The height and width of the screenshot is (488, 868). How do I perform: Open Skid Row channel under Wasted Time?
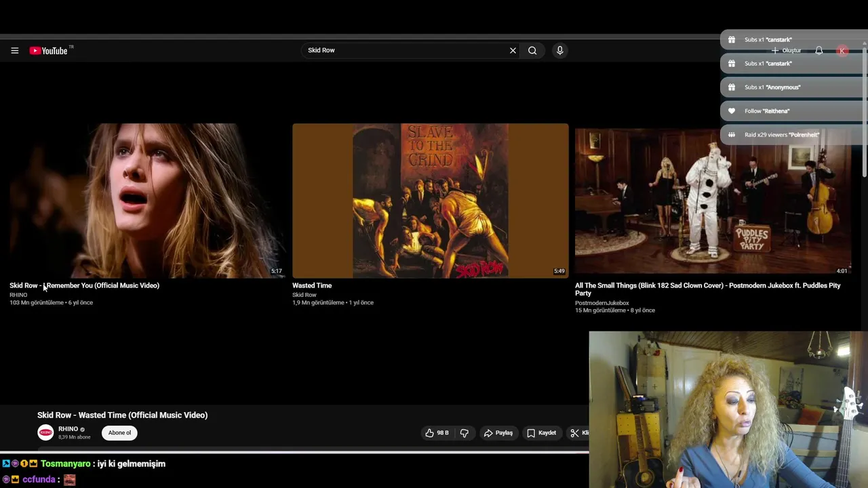coord(304,295)
